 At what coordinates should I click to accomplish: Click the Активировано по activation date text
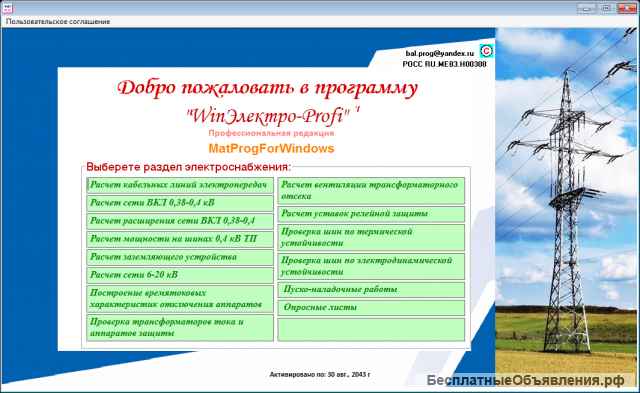[320, 374]
